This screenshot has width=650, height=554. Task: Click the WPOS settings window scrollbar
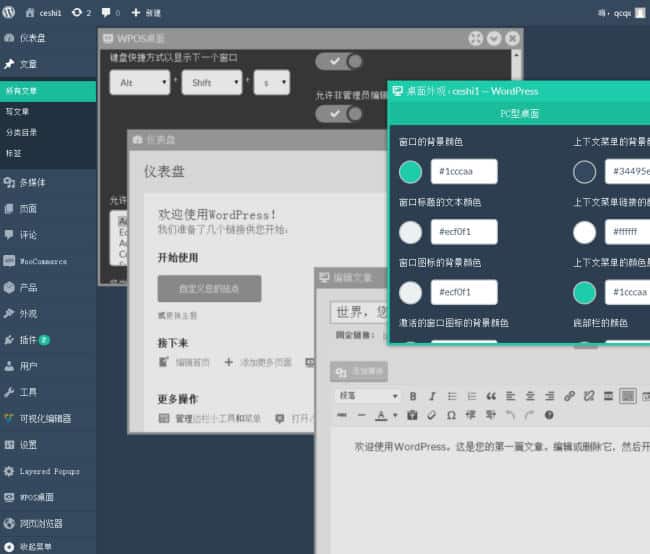coord(516,66)
